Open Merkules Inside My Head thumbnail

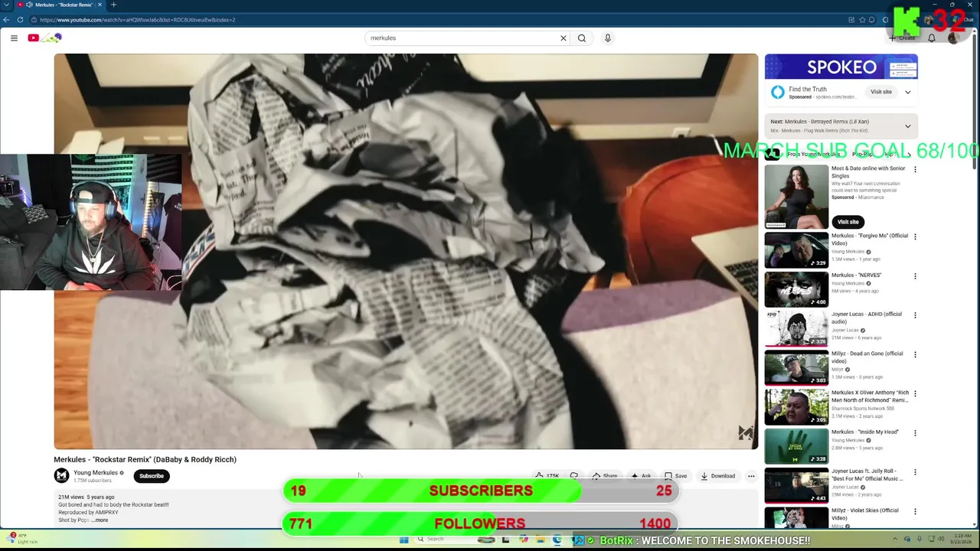[x=796, y=446]
